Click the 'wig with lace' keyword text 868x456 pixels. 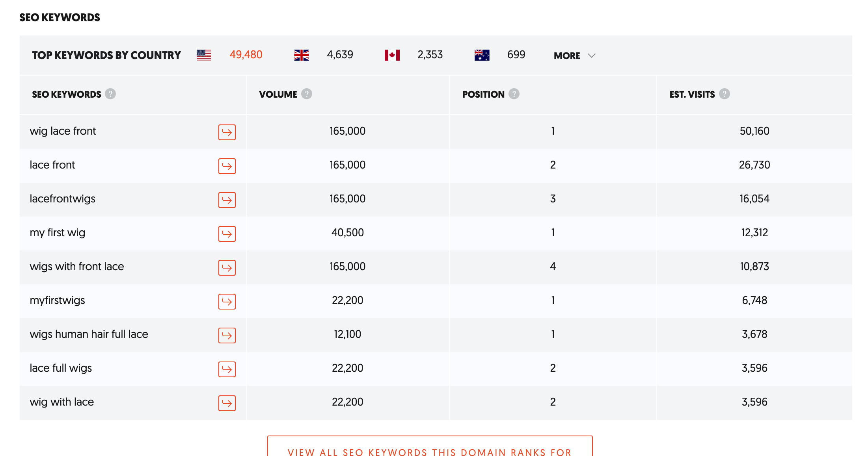point(61,402)
